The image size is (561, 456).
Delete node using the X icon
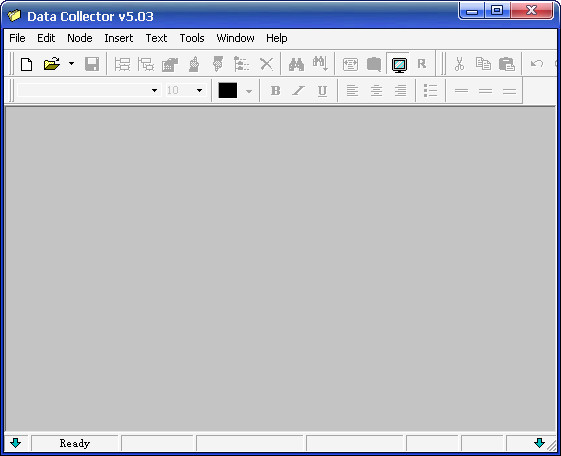266,64
